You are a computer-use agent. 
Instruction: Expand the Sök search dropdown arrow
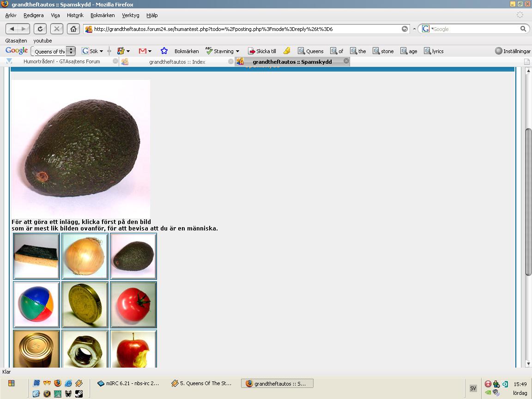coord(101,51)
